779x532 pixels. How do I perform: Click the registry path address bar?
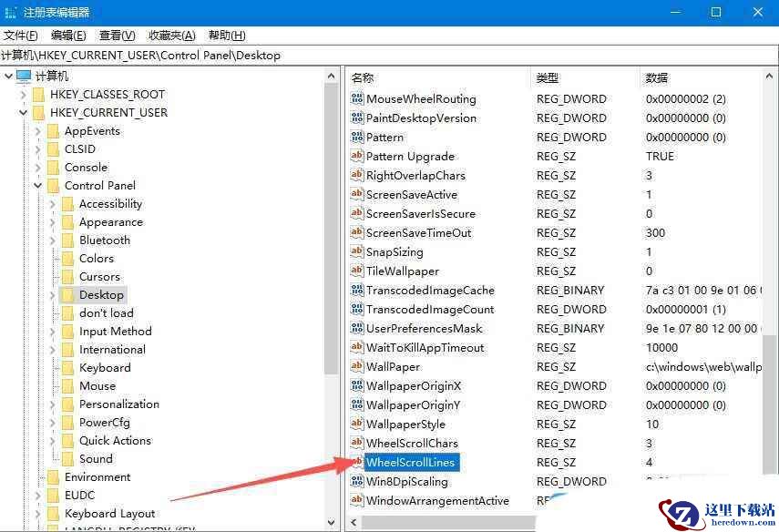point(390,56)
